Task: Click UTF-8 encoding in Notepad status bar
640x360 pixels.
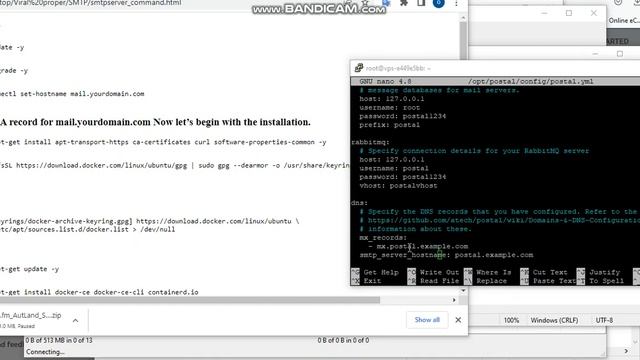Action: (x=604, y=320)
